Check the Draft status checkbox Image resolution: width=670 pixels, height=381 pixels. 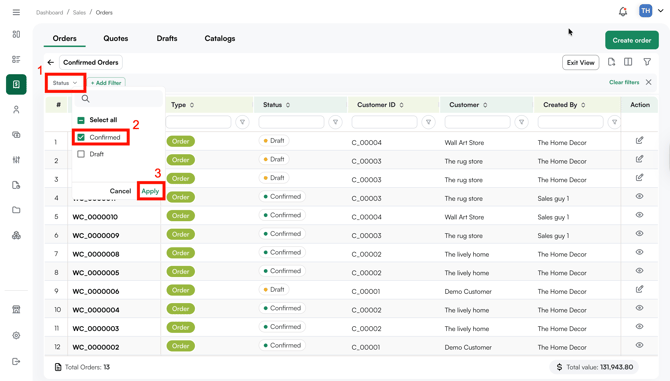pyautogui.click(x=81, y=154)
